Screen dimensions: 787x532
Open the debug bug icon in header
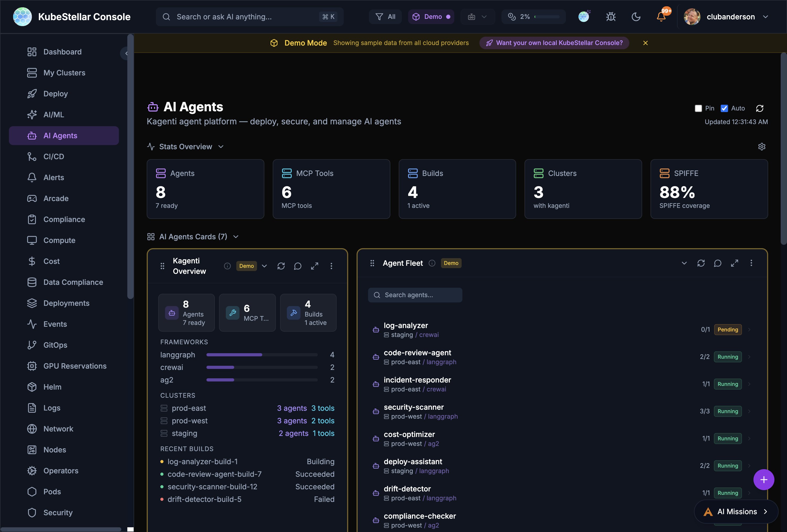pyautogui.click(x=611, y=16)
